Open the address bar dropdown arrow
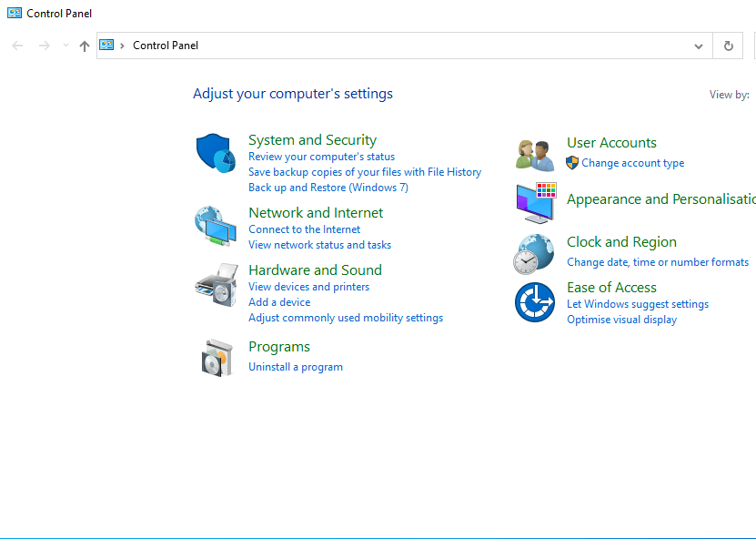Screen dimensions: 756x539 click(x=698, y=46)
